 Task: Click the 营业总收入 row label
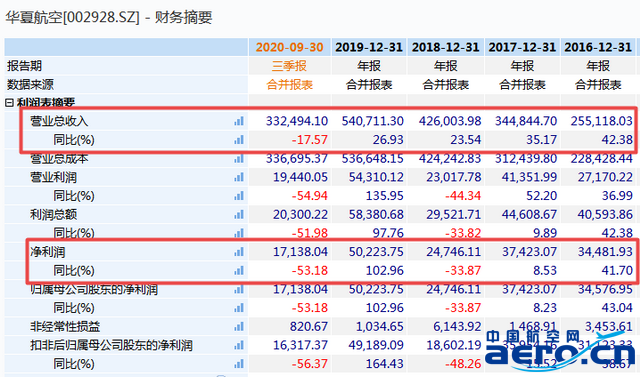(x=59, y=121)
